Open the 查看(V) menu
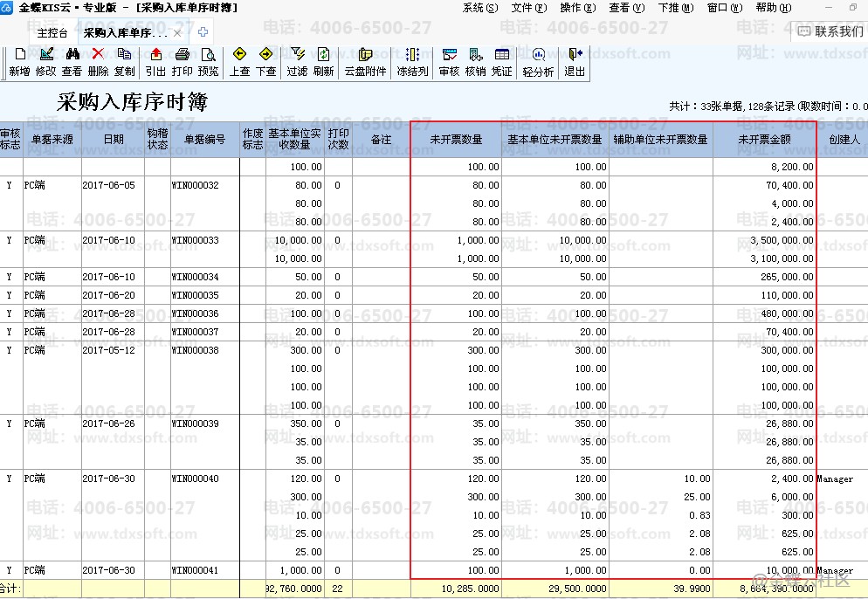Image resolution: width=868 pixels, height=599 pixels. click(x=627, y=8)
